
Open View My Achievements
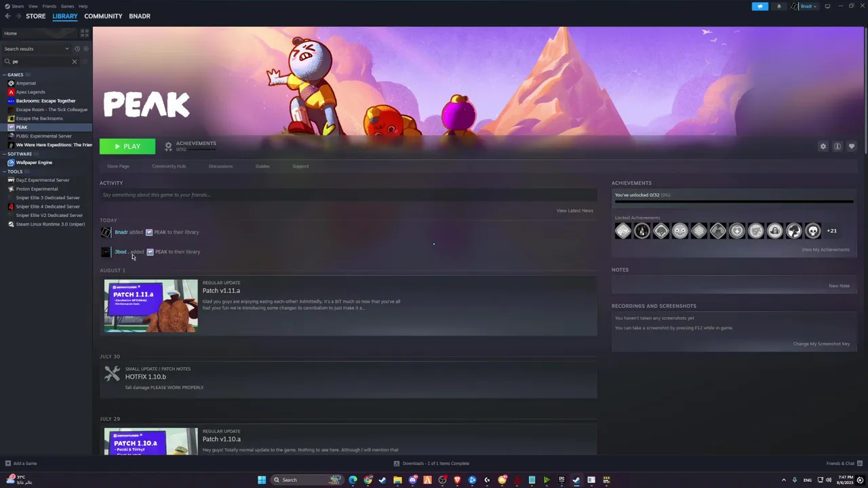[x=825, y=249]
